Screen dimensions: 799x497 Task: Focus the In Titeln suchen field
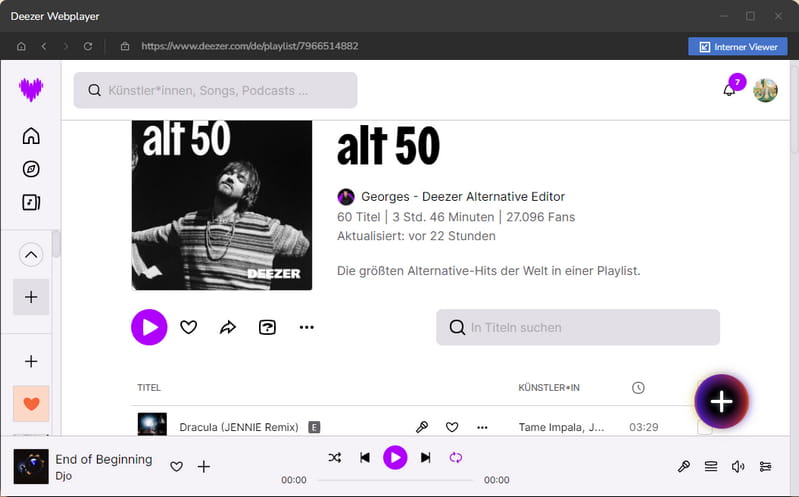coord(578,327)
